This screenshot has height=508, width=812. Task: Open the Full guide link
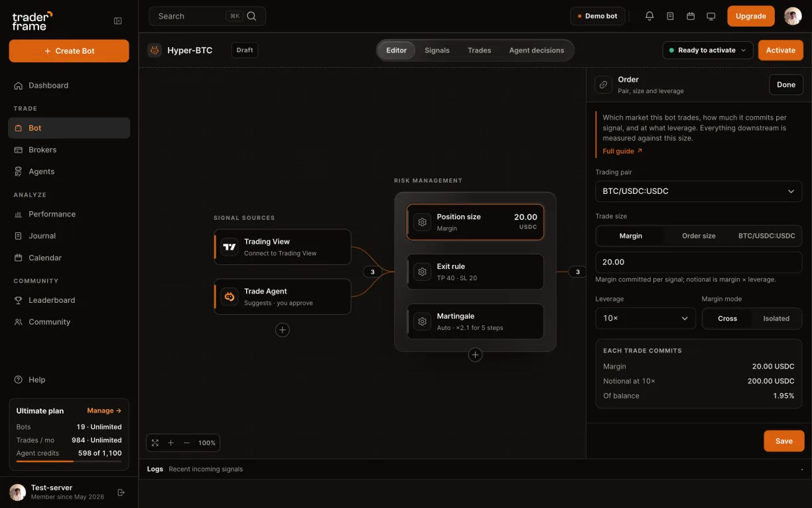click(622, 151)
